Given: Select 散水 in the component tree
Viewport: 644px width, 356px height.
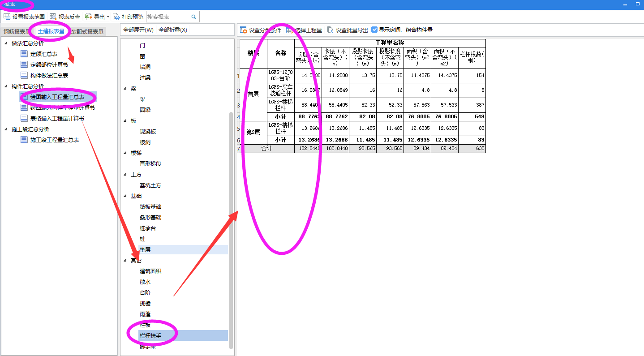Looking at the screenshot, I should point(145,282).
